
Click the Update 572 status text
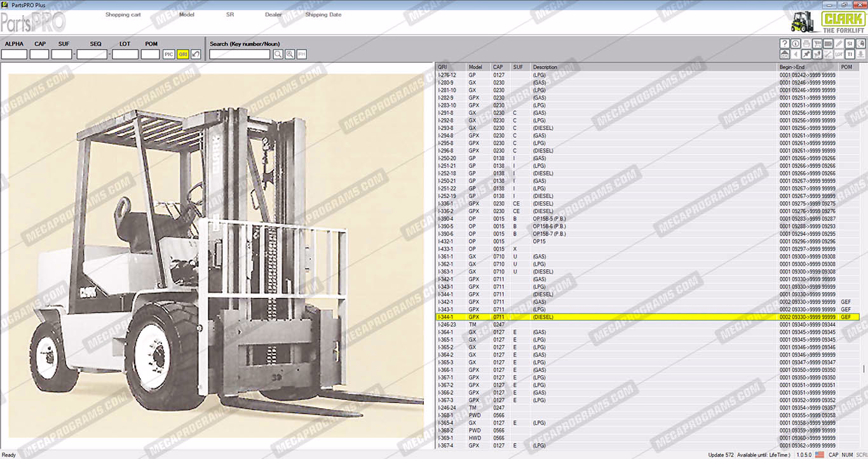click(721, 455)
